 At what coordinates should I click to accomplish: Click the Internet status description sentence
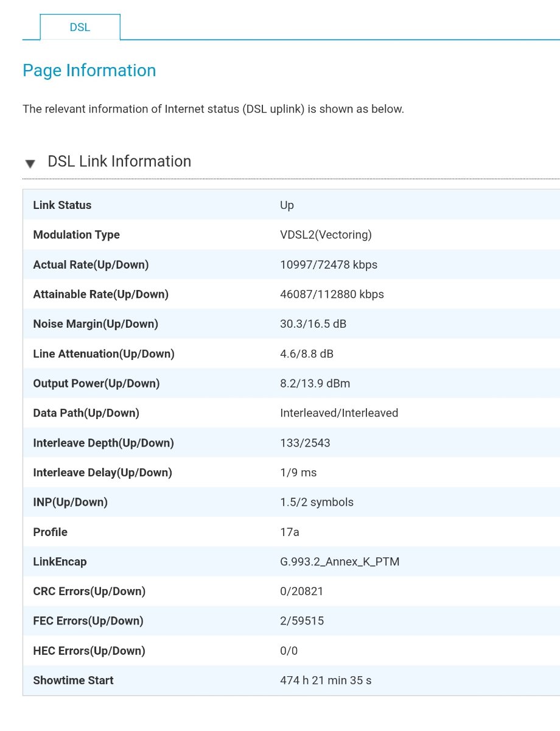pos(213,110)
